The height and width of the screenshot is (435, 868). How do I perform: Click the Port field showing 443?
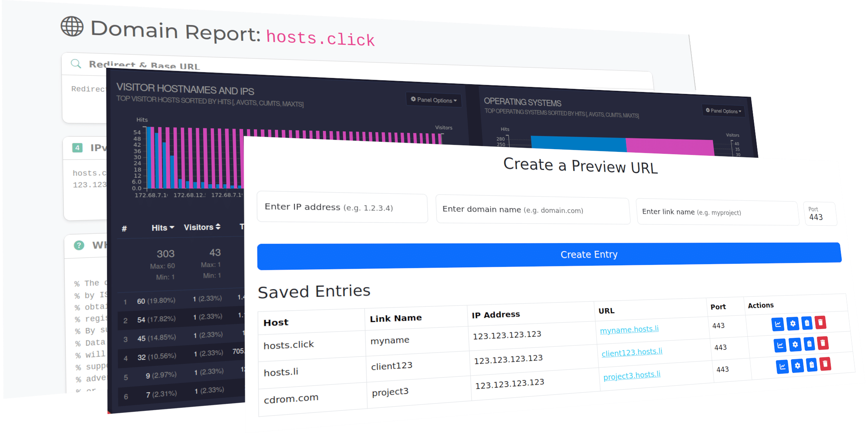[x=820, y=214]
